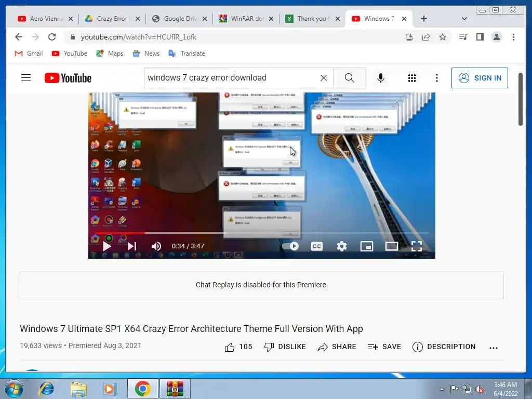Share this page from address bar
This screenshot has height=399, width=532.
426,37
